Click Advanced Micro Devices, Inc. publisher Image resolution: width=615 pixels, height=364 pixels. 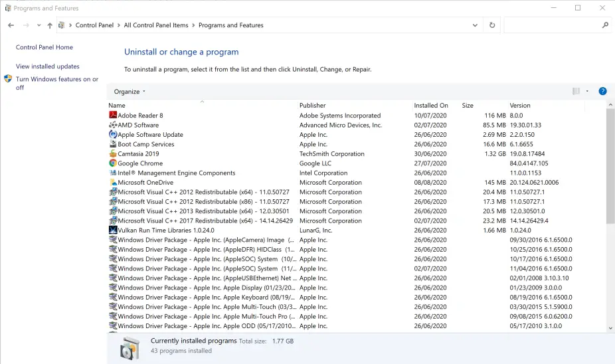pyautogui.click(x=341, y=125)
